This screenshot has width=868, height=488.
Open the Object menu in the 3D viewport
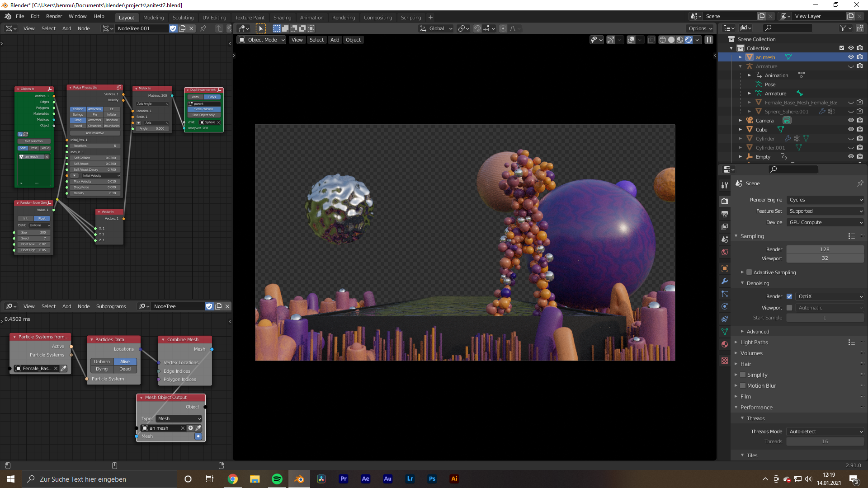(x=353, y=40)
